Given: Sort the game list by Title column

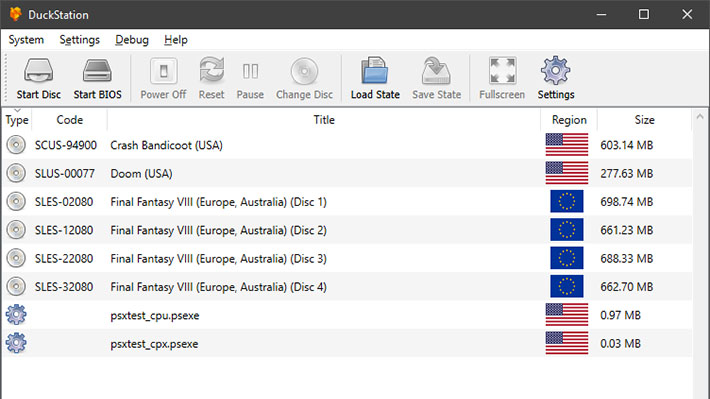Looking at the screenshot, I should click(x=324, y=120).
